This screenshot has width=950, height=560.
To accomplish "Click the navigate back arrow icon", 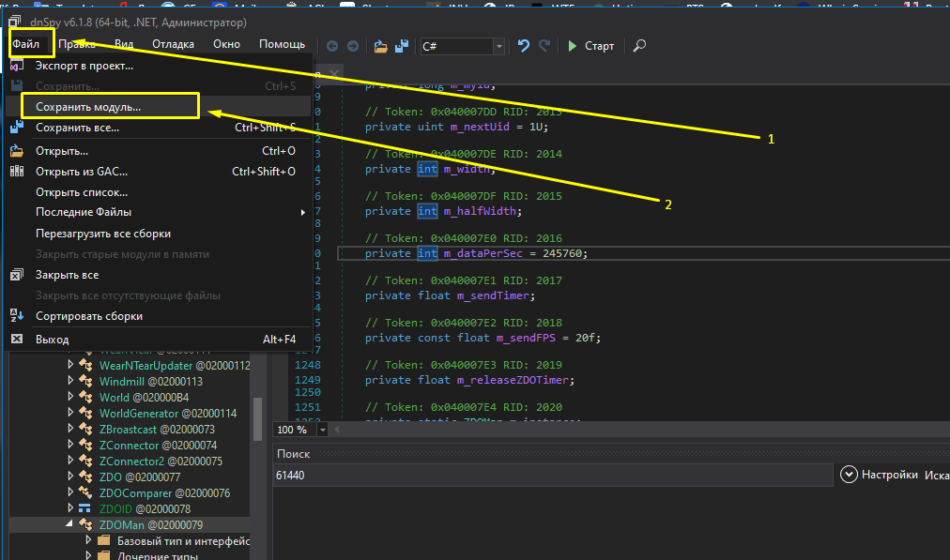I will 333,45.
